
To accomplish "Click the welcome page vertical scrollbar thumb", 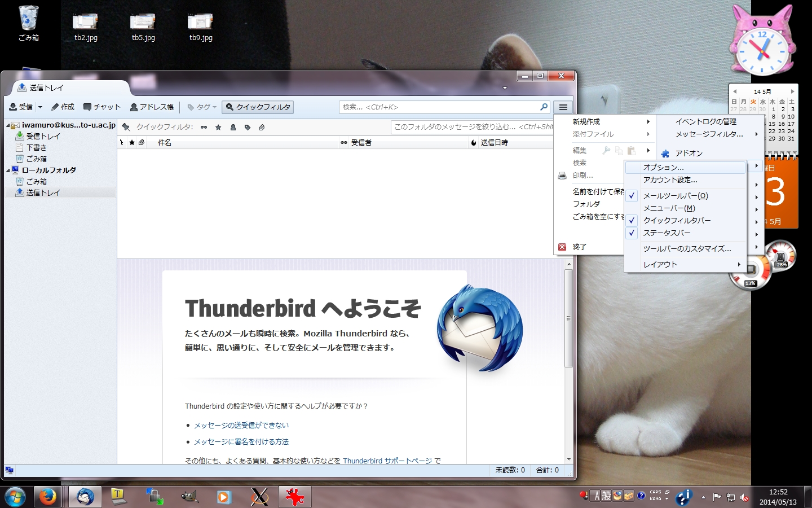I will [x=568, y=319].
